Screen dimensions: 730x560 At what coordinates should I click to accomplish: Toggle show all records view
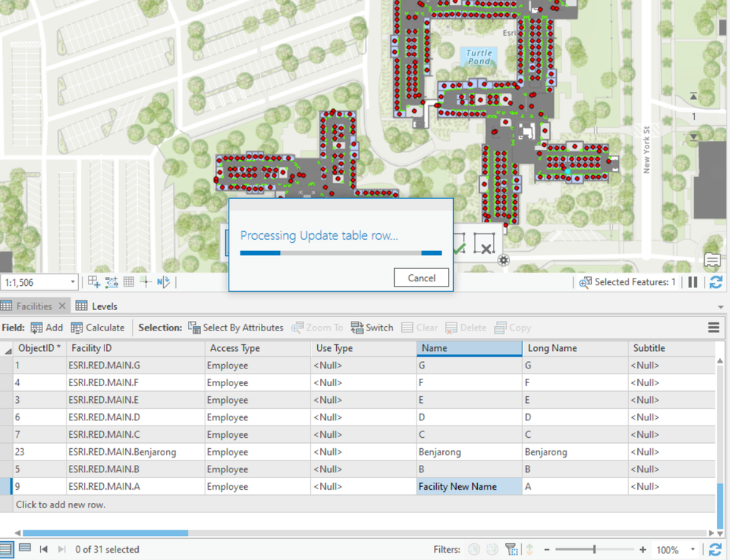click(x=7, y=549)
